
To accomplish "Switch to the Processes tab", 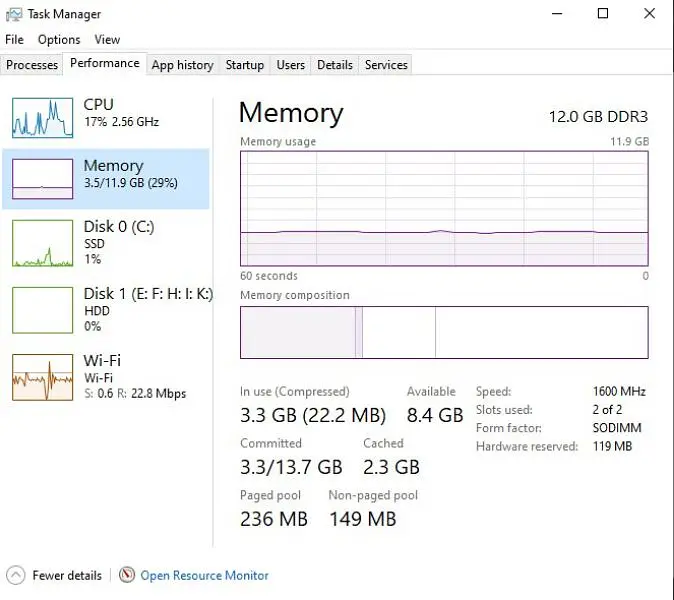I will point(32,65).
